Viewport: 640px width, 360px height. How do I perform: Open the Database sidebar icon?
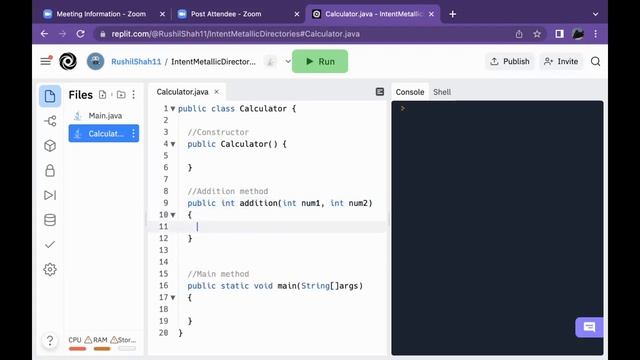point(50,220)
